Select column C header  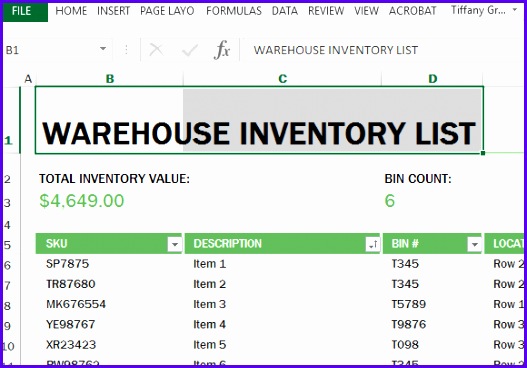[282, 79]
